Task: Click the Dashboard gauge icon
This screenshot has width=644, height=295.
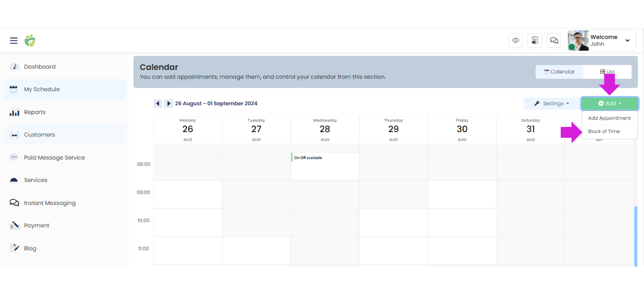Action: click(14, 67)
